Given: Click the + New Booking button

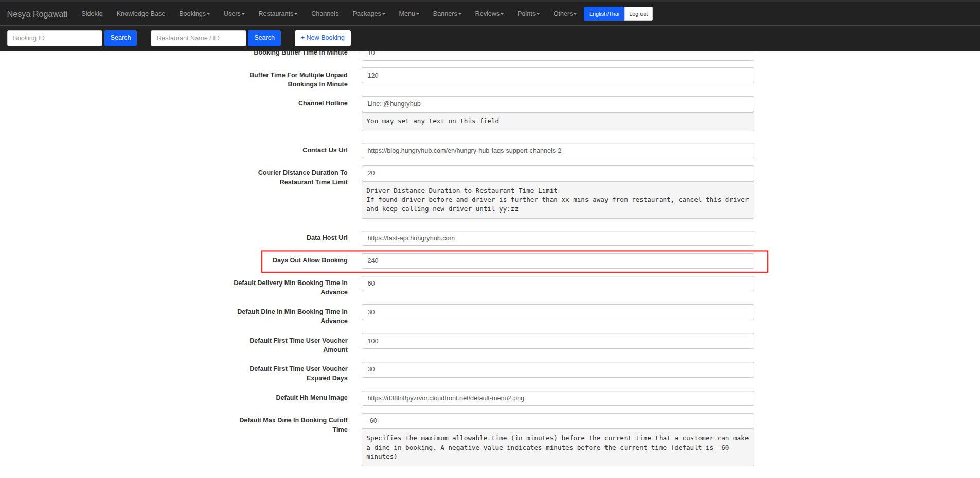Looking at the screenshot, I should tap(323, 38).
